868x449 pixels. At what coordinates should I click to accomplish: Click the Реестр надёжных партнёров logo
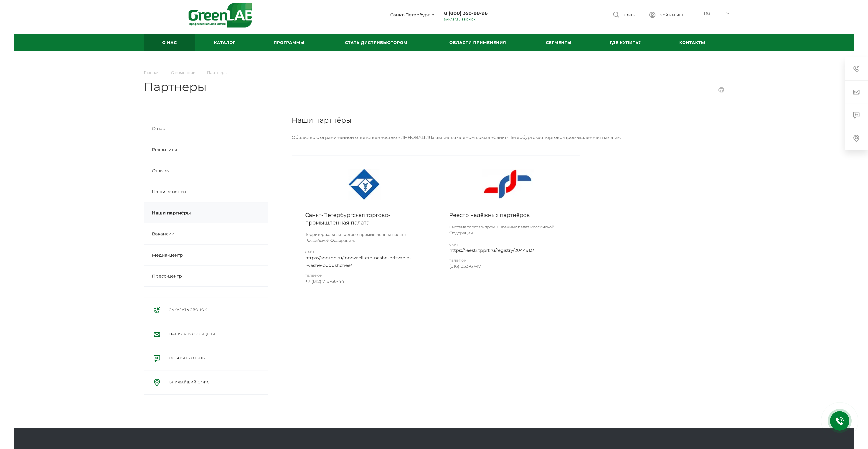tap(508, 184)
